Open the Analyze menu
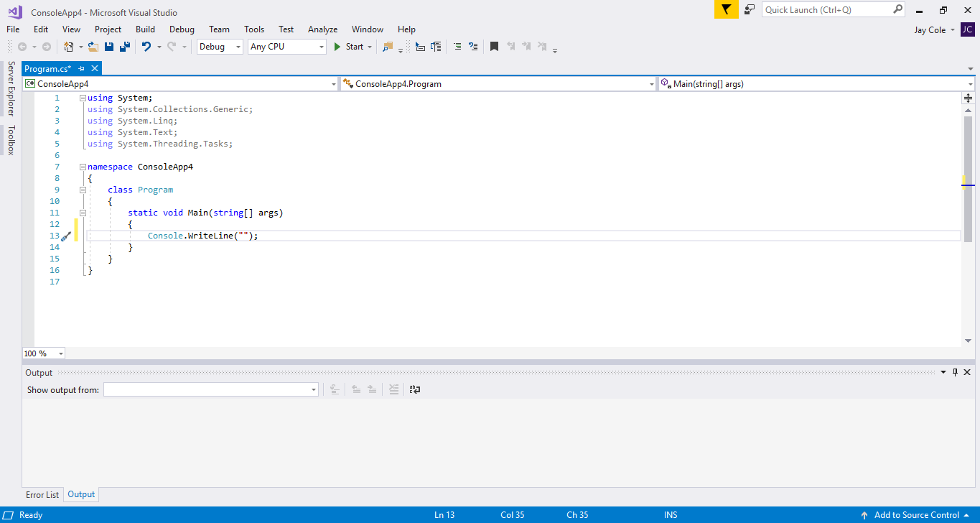Image resolution: width=980 pixels, height=523 pixels. coord(322,29)
